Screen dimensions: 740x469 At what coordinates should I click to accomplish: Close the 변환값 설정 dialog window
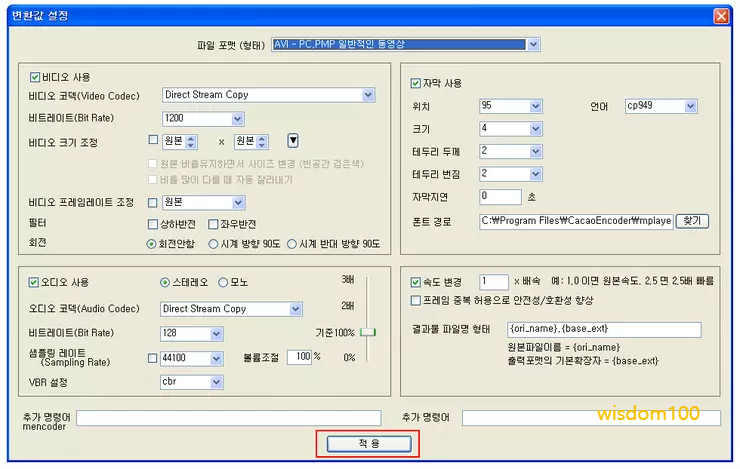[x=720, y=16]
